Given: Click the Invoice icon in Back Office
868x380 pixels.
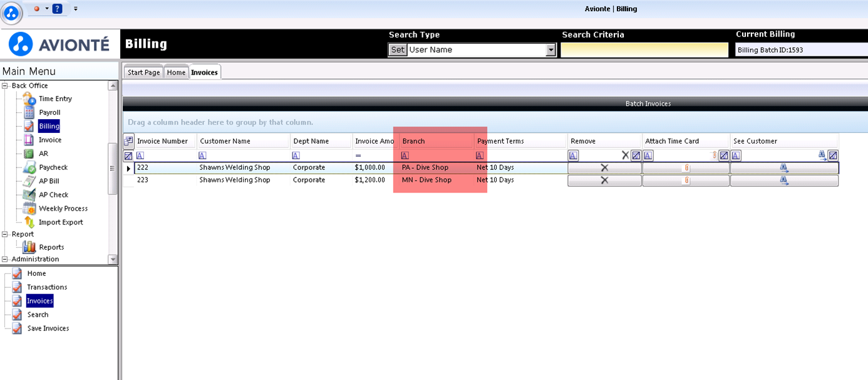Looking at the screenshot, I should pos(29,140).
